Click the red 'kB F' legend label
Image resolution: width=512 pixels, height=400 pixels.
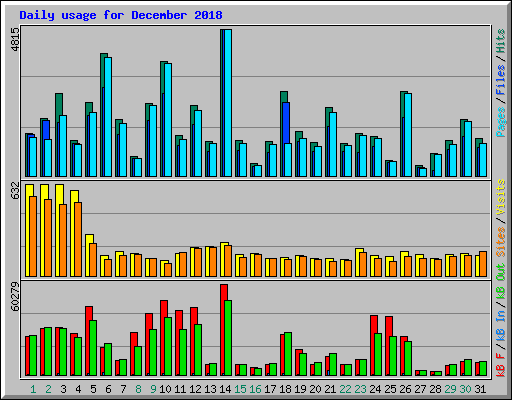[x=501, y=365]
